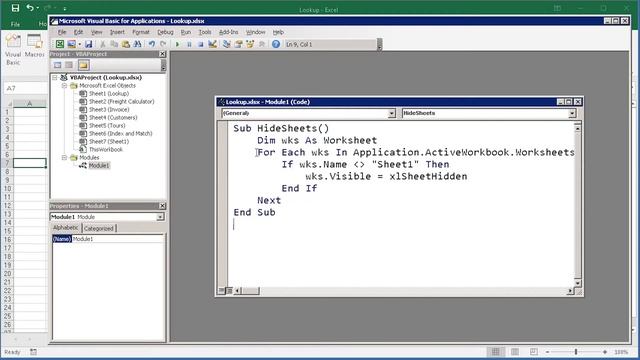Viewport: 640px width, 360px height.
Task: Open VBA Help question mark icon
Action: point(276,44)
